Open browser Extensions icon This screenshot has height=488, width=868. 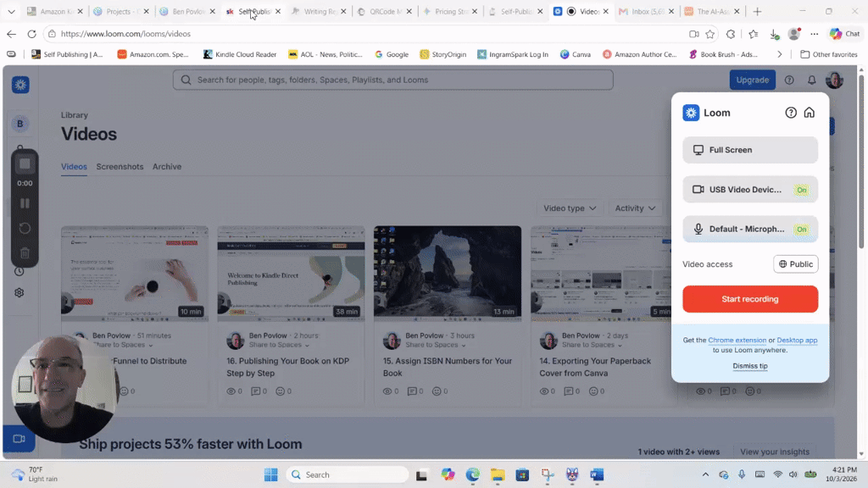pyautogui.click(x=731, y=34)
